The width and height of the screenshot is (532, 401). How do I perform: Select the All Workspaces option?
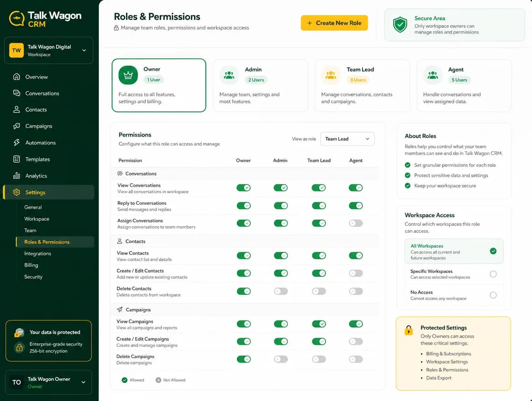pyautogui.click(x=454, y=251)
